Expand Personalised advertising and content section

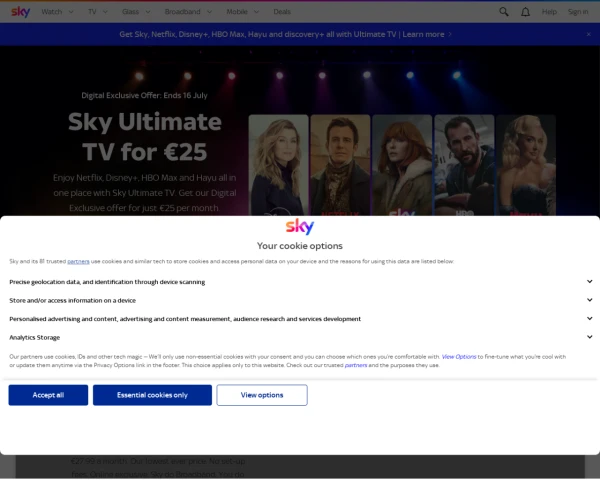(300, 319)
